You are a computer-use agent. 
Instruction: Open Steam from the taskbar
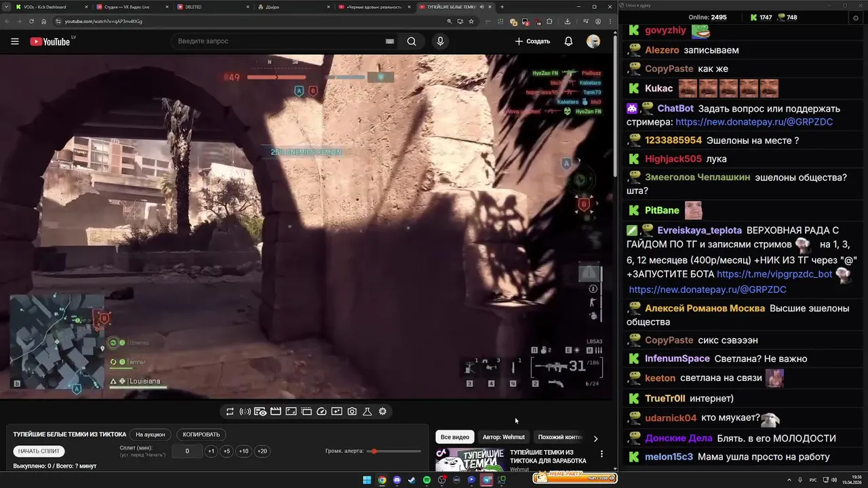point(412,480)
